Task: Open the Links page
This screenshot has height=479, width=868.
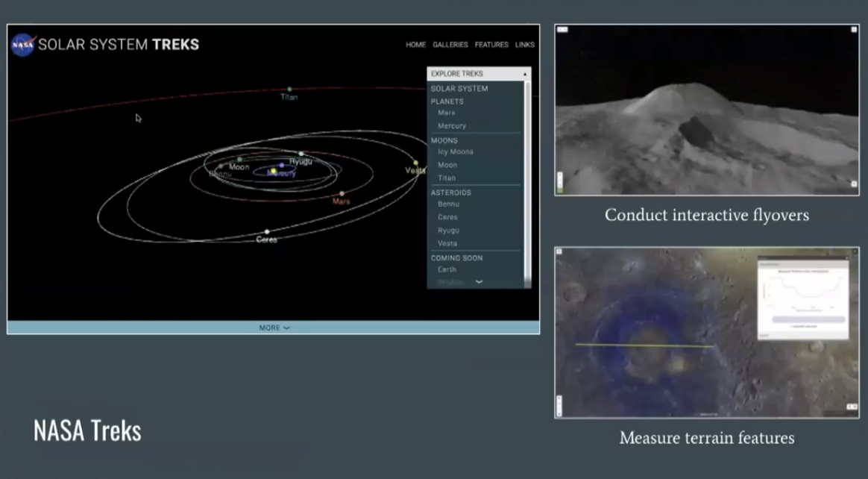Action: pos(524,45)
